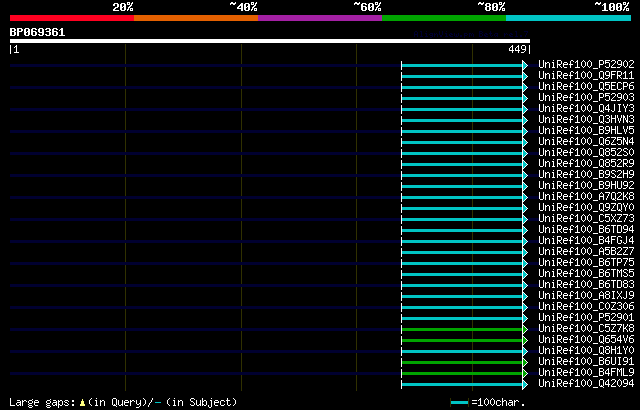Screen dimensions: 640x410
Task: Click the query end position label 449
Action: pyautogui.click(x=517, y=49)
